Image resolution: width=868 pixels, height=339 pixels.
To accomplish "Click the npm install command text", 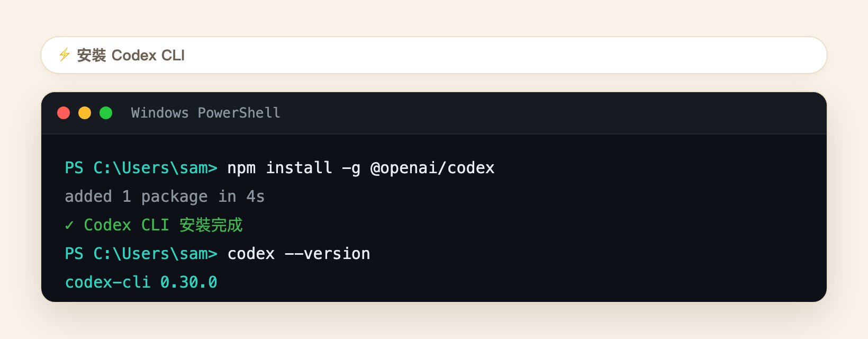I will [x=361, y=168].
